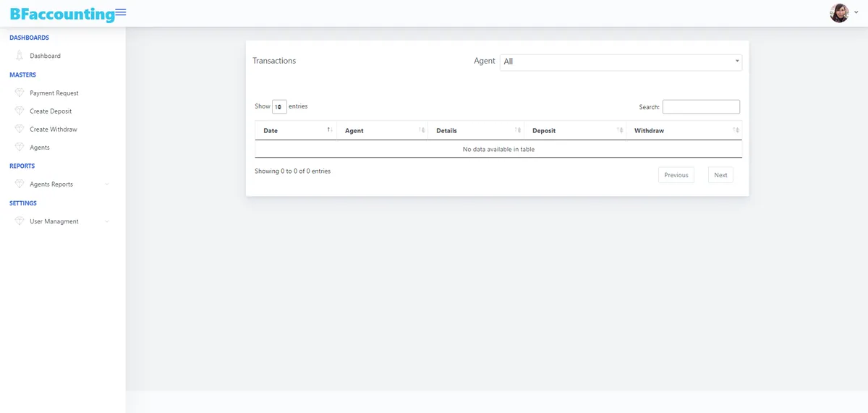Viewport: 868px width, 413px height.
Task: Click the 'No data available in table' row
Action: pyautogui.click(x=498, y=149)
